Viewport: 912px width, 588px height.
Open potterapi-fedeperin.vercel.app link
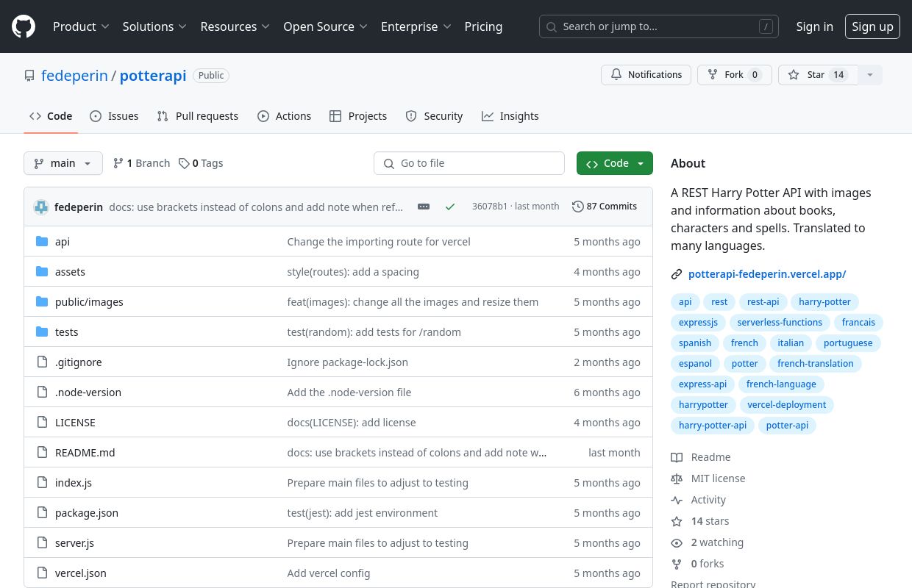tap(767, 274)
